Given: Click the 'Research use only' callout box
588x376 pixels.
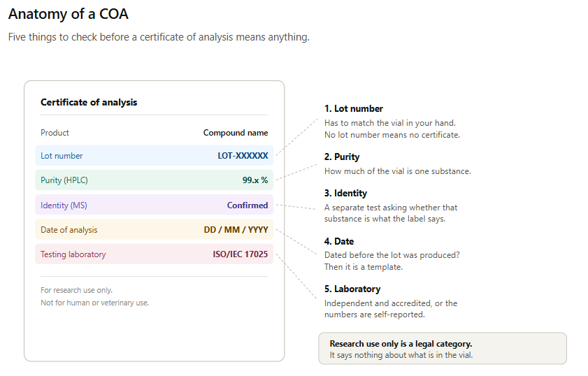Looking at the screenshot, I should [443, 348].
